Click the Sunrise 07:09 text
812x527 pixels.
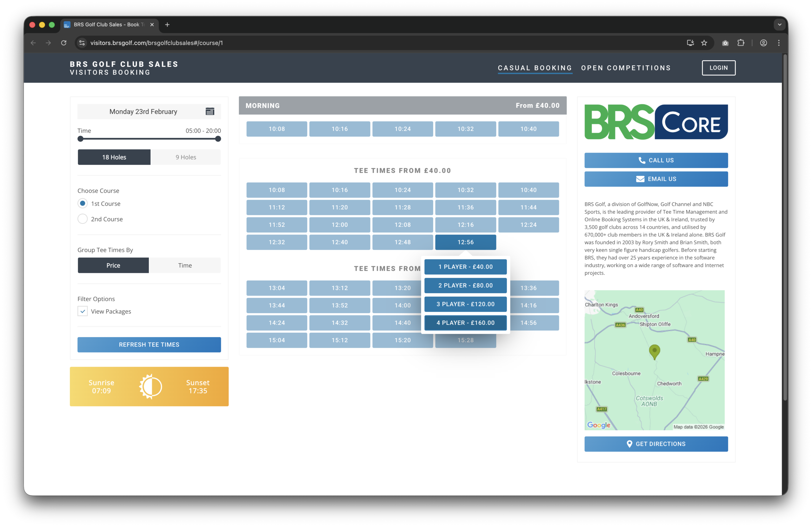(101, 387)
